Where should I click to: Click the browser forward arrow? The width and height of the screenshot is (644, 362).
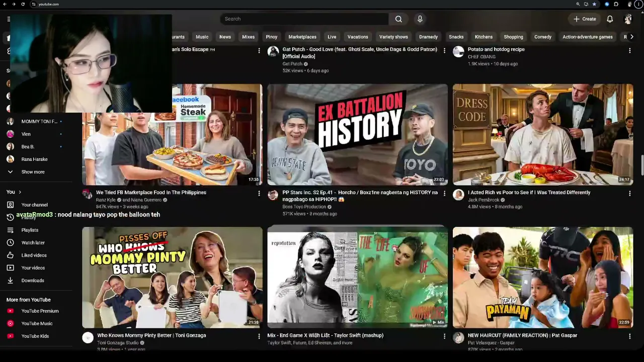14,4
